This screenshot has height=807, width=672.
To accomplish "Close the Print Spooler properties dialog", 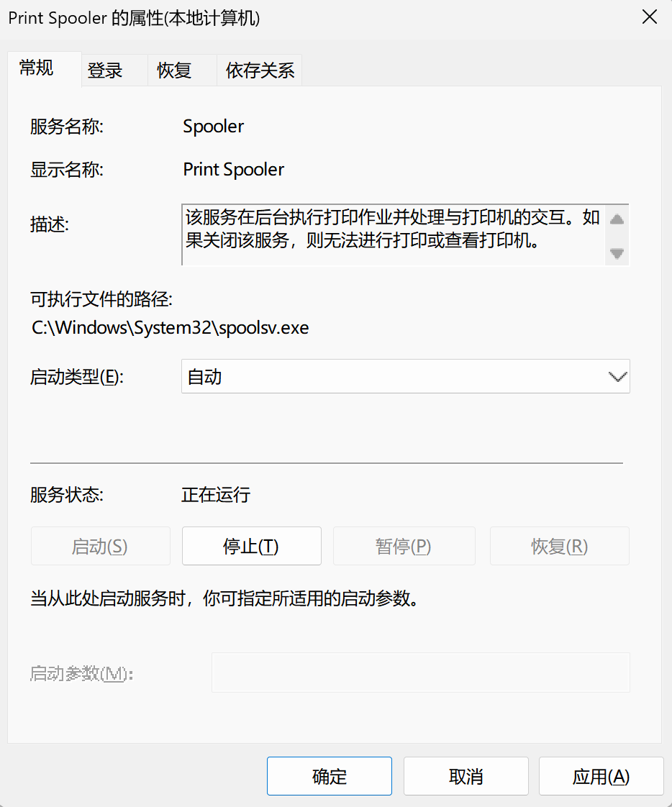I will point(650,17).
